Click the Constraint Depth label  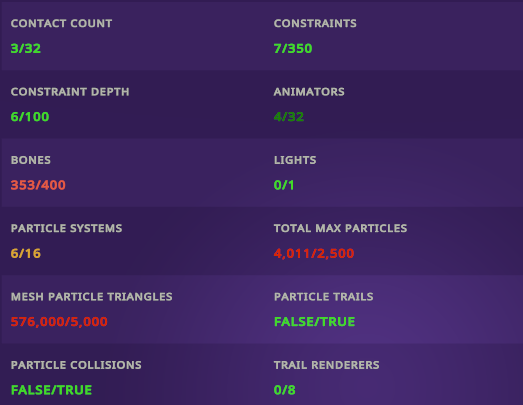pos(70,92)
